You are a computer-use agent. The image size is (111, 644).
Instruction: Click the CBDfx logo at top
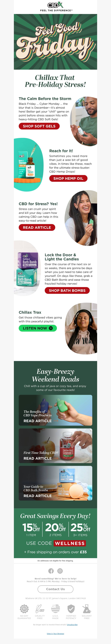56,5
